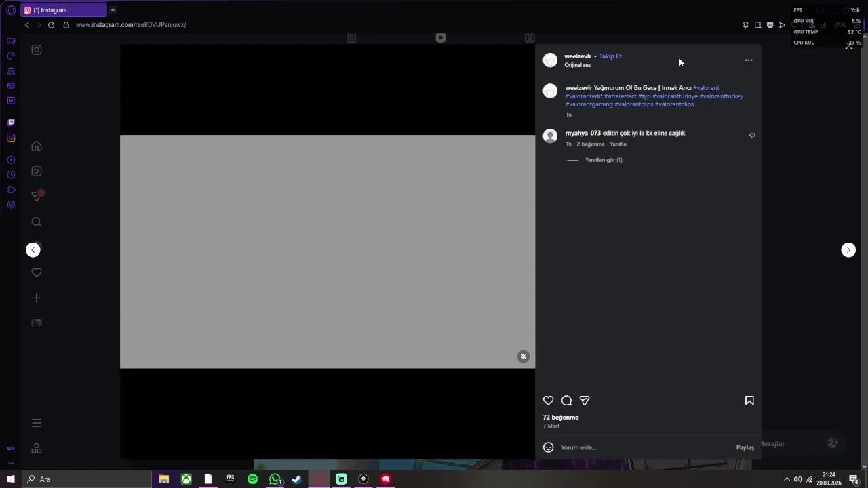Click the Windows 'Ara' search box
Viewport: 868px width, 488px height.
click(x=87, y=479)
